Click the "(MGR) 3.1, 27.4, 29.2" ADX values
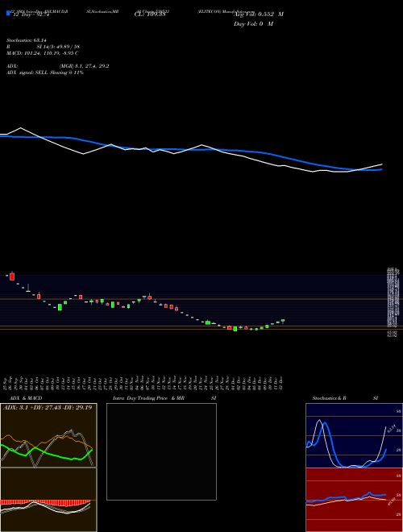 (x=84, y=66)
